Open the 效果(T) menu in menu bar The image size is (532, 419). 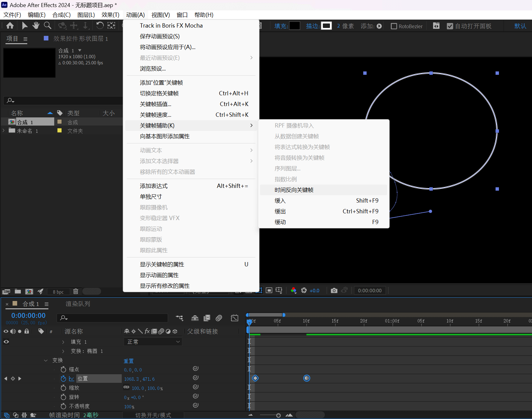pyautogui.click(x=110, y=15)
